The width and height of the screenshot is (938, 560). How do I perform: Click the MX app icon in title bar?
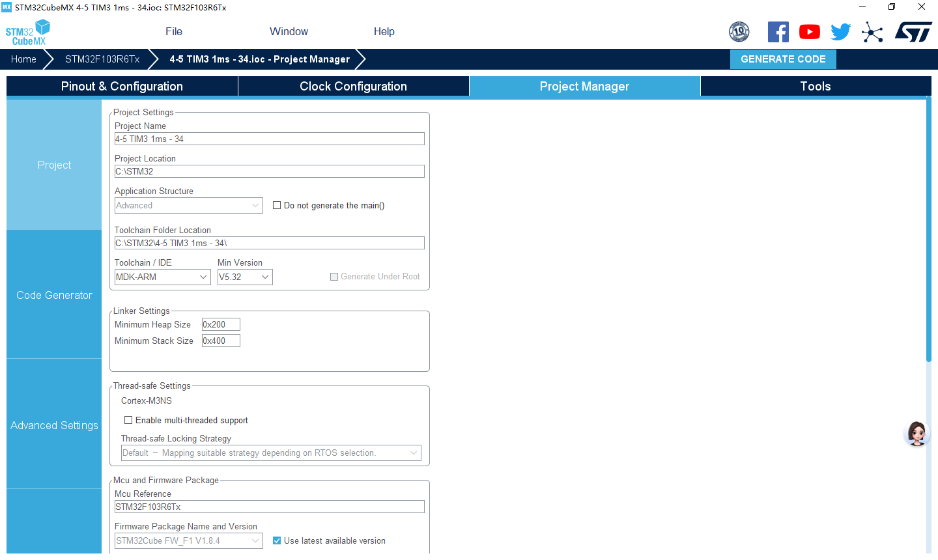click(7, 7)
